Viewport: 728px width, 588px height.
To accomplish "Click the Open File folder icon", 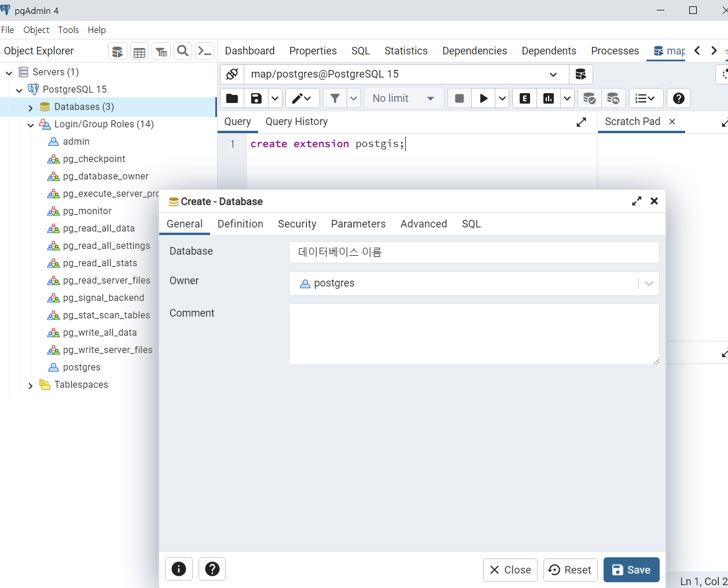I will point(232,98).
